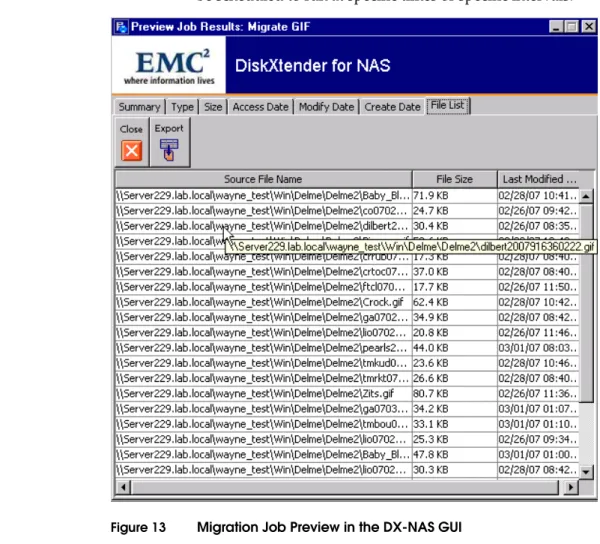The image size is (600, 544).
Task: Select the Zits.gif file row
Action: pos(347,394)
